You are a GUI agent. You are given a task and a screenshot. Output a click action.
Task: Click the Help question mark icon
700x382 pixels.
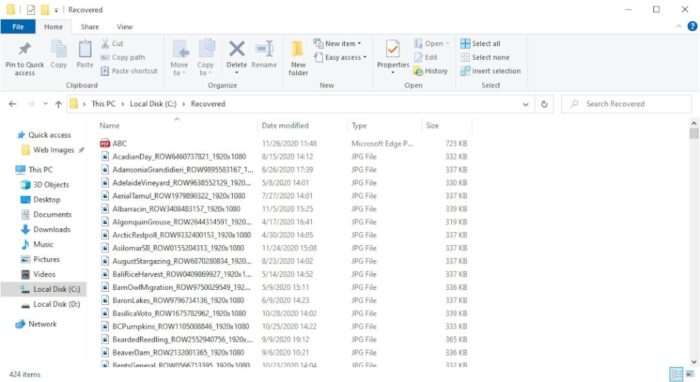[692, 26]
